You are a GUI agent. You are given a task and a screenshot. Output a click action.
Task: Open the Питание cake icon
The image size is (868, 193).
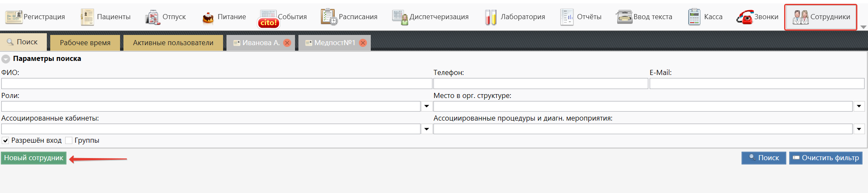(x=208, y=17)
